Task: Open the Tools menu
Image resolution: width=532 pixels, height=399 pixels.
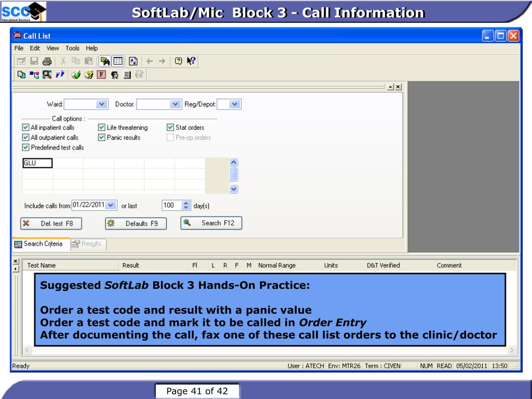Action: click(72, 48)
